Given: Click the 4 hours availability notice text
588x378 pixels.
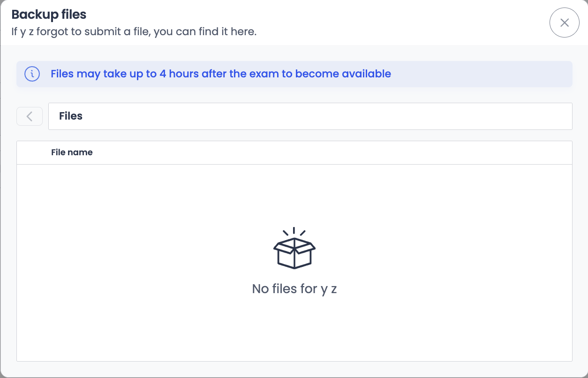Looking at the screenshot, I should (x=220, y=74).
